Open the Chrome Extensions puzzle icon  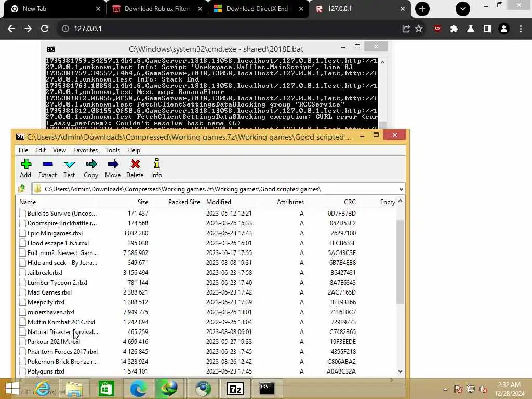click(x=454, y=29)
